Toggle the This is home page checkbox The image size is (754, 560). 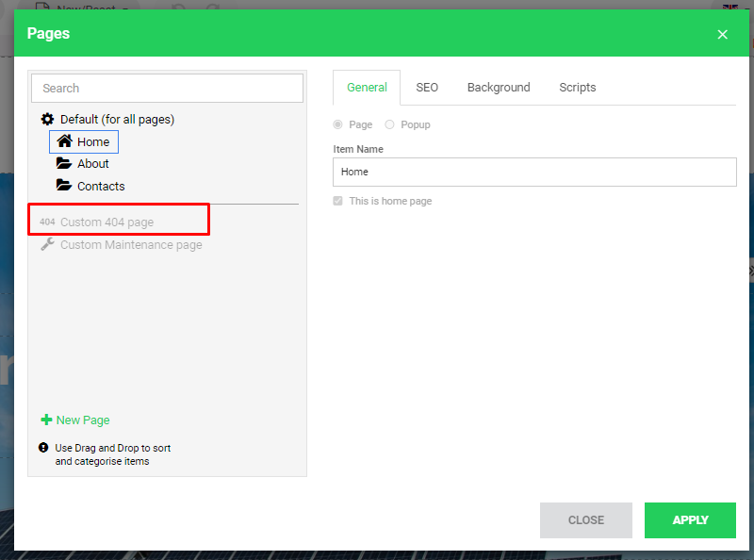click(x=338, y=201)
